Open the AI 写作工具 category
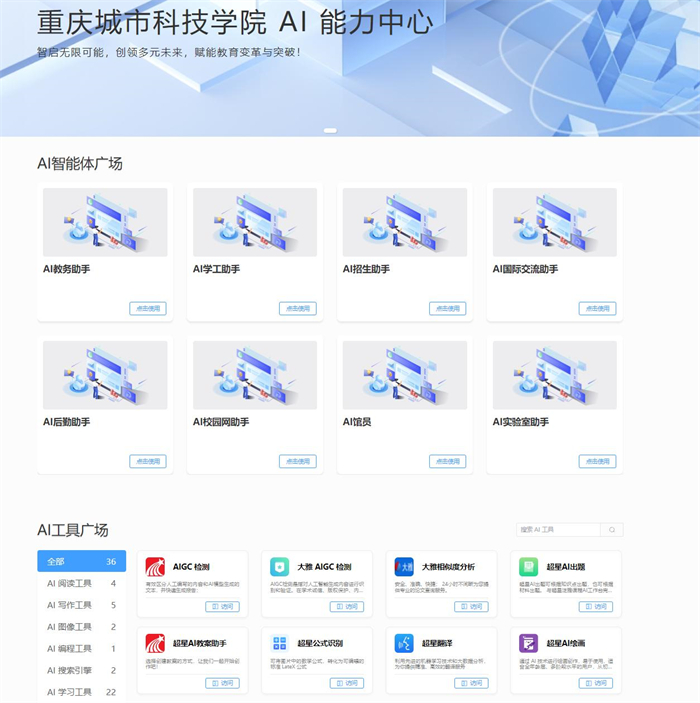The image size is (700, 703). (x=81, y=605)
